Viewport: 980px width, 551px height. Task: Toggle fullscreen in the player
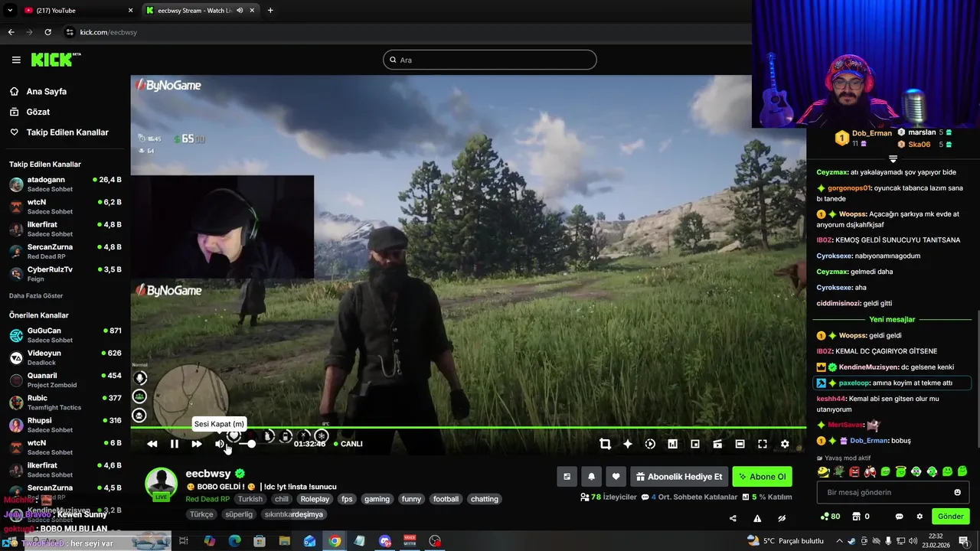(x=763, y=444)
